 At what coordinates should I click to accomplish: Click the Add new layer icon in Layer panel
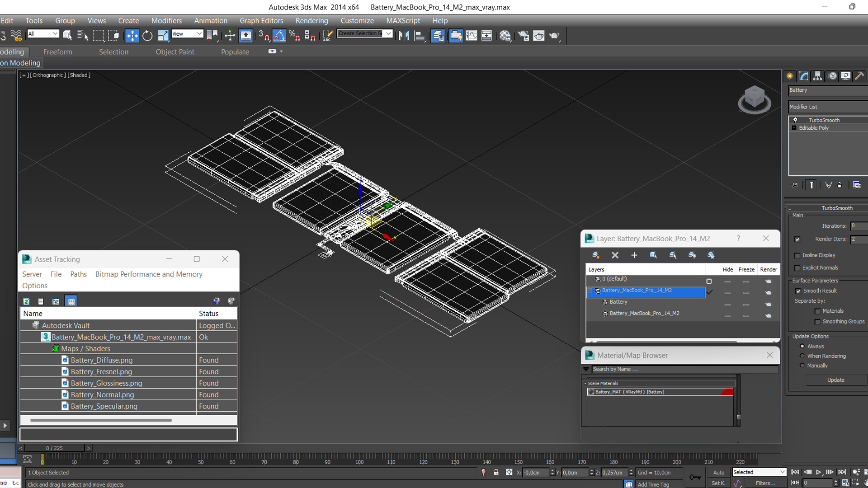tap(634, 255)
